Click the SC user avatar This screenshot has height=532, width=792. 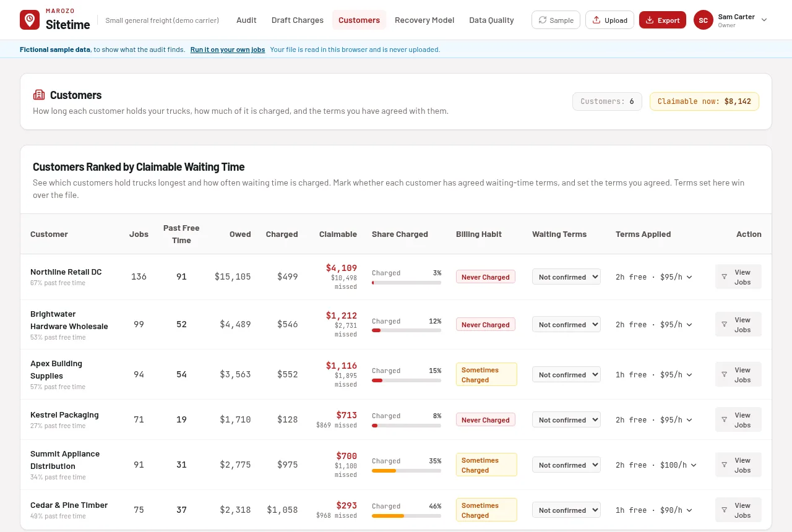click(704, 20)
